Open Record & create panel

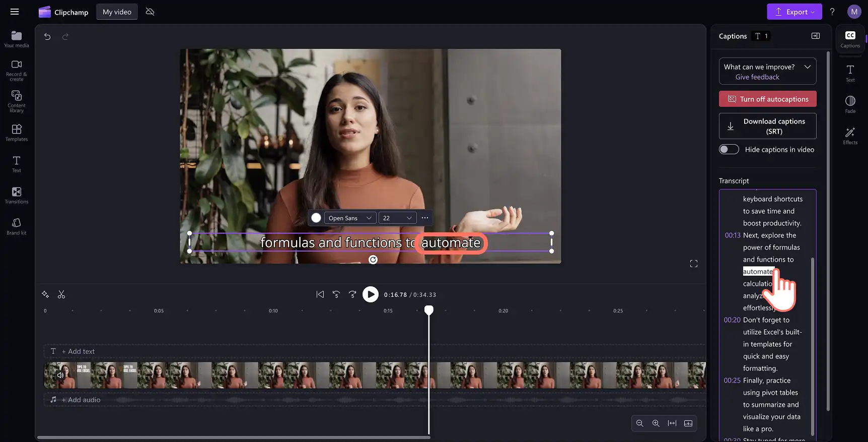(17, 70)
